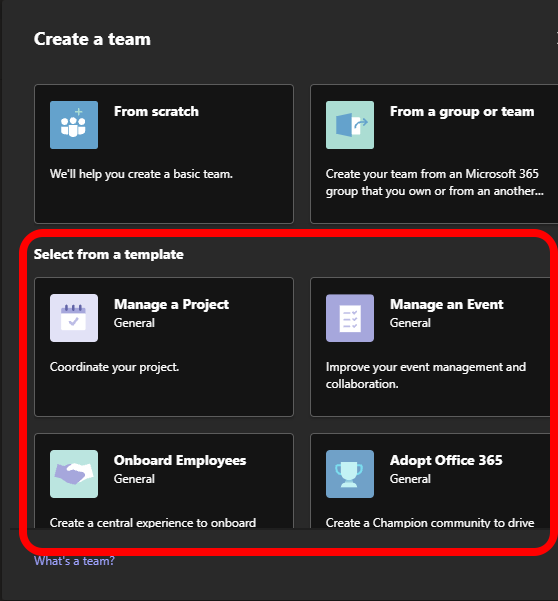Image resolution: width=558 pixels, height=601 pixels.
Task: Click "Create a Champion community to drive" text
Action: point(430,522)
